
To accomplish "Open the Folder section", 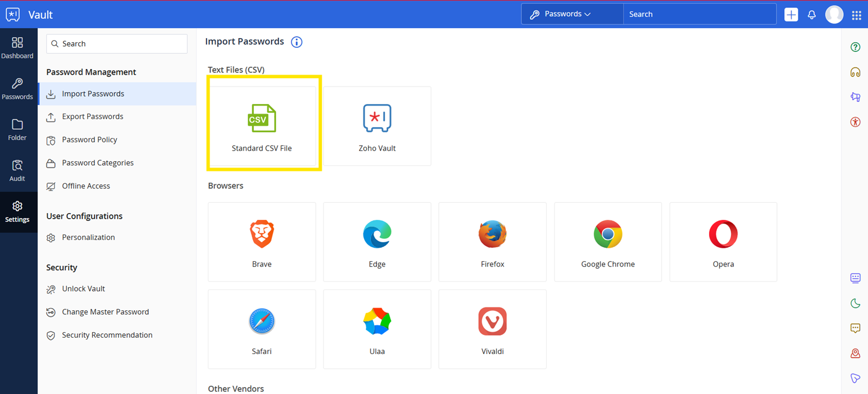I will [x=17, y=130].
